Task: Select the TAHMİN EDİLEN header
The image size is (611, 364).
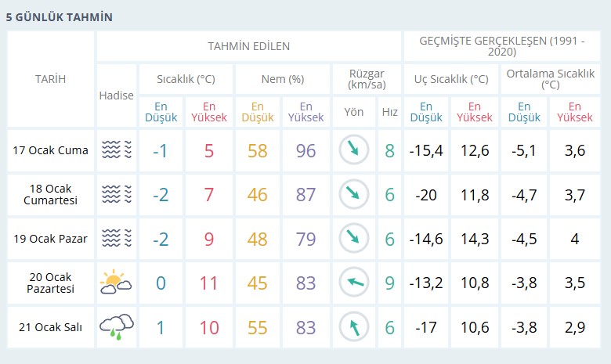Action: 248,46
